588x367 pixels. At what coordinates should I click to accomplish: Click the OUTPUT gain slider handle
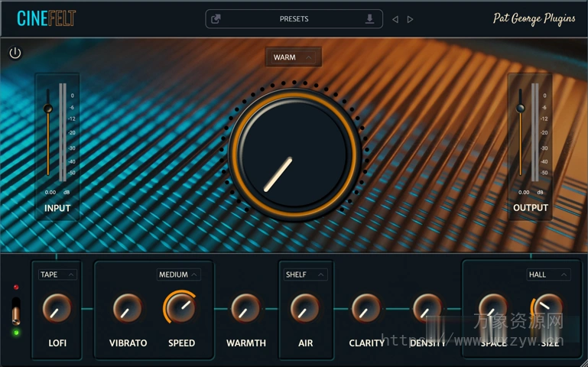pos(520,109)
